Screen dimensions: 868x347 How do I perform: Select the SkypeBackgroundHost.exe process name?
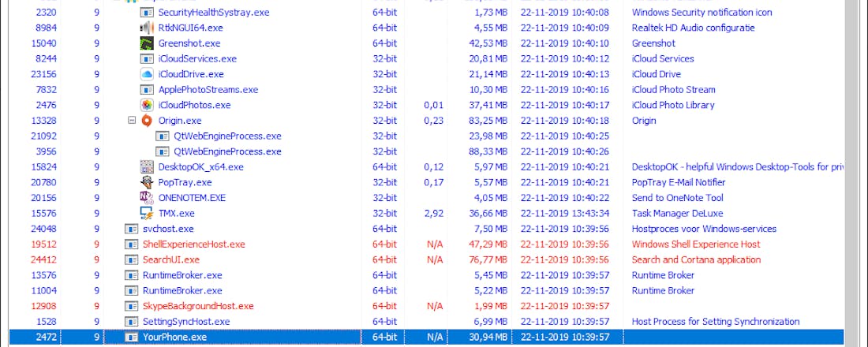(x=198, y=306)
